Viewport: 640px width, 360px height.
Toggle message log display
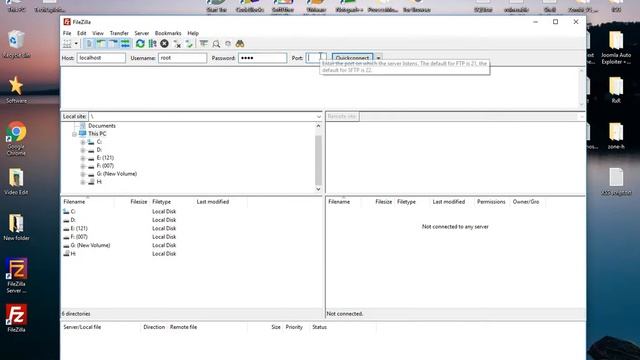click(x=89, y=44)
